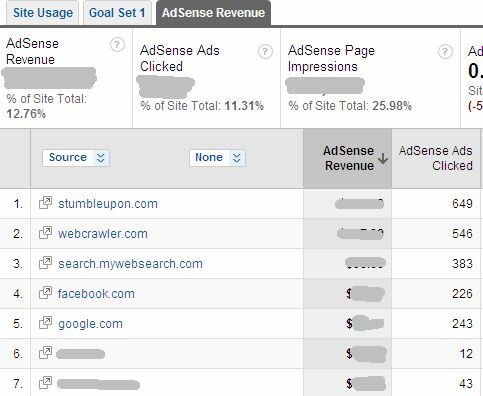
Task: Sort by AdSense Revenue column header
Action: [348, 158]
